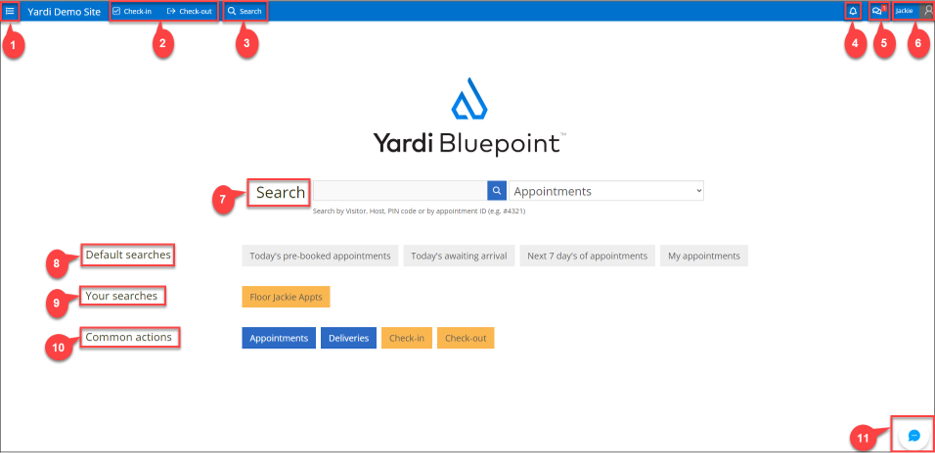The width and height of the screenshot is (935, 453).
Task: Open the Jackie user profile menu
Action: point(913,11)
